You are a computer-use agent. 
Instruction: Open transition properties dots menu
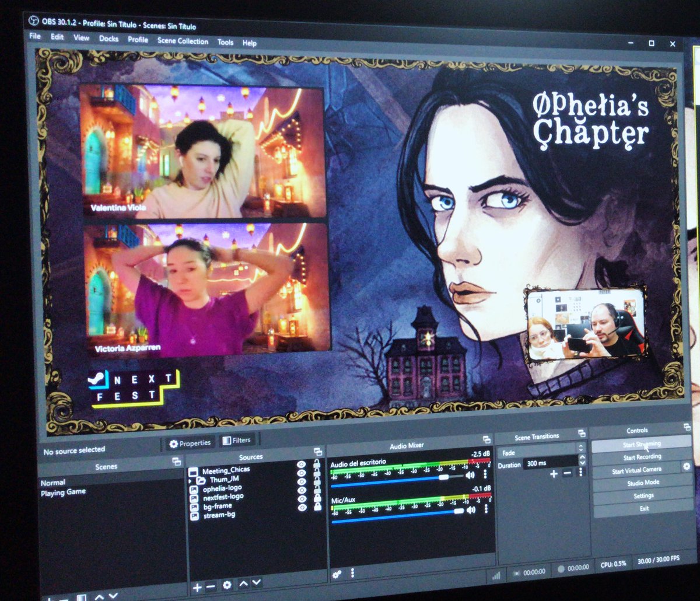coord(580,472)
